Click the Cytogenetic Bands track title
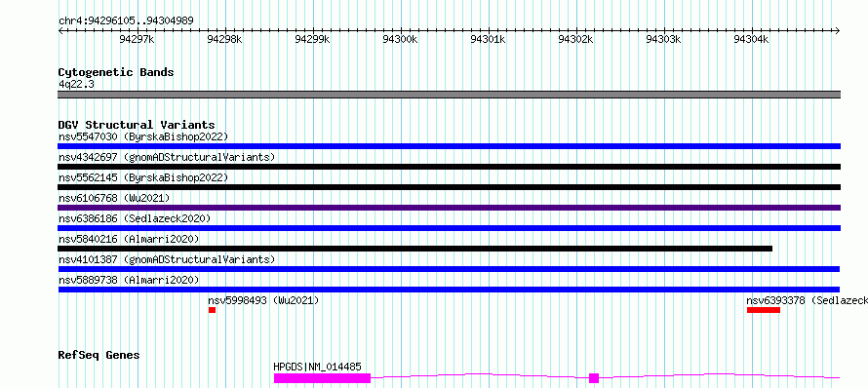Viewport: 868px width, 388px height. tap(116, 72)
